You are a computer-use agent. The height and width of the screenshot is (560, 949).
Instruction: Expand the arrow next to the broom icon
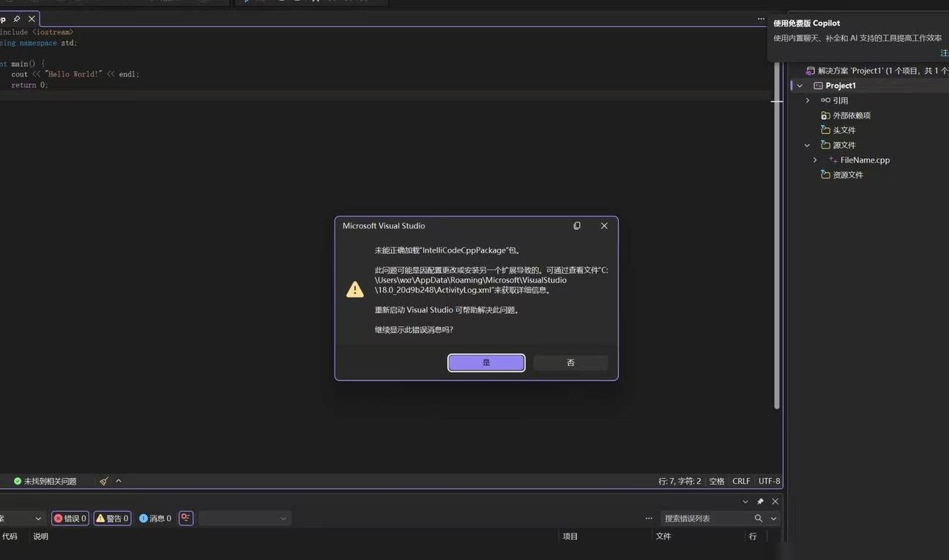[119, 481]
